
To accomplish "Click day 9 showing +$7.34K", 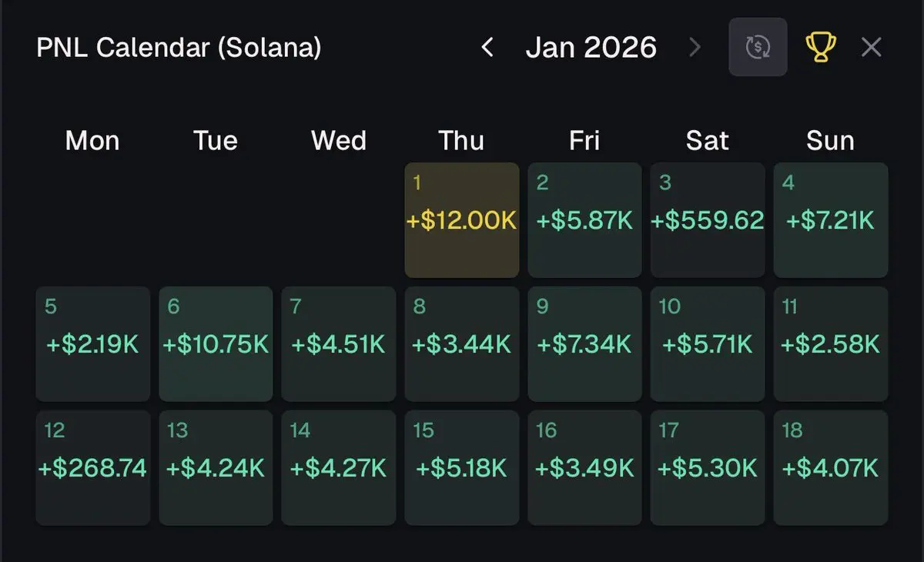I will (x=584, y=344).
